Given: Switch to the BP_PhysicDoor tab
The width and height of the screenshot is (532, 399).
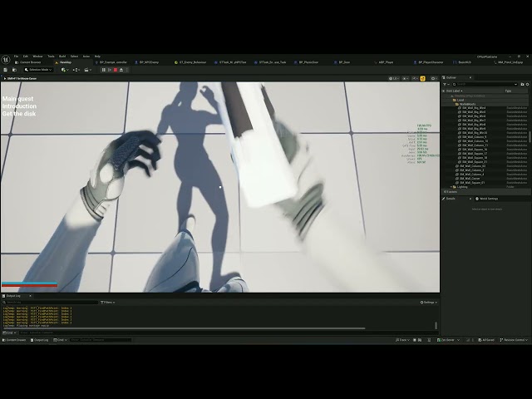Looking at the screenshot, I should [308, 62].
